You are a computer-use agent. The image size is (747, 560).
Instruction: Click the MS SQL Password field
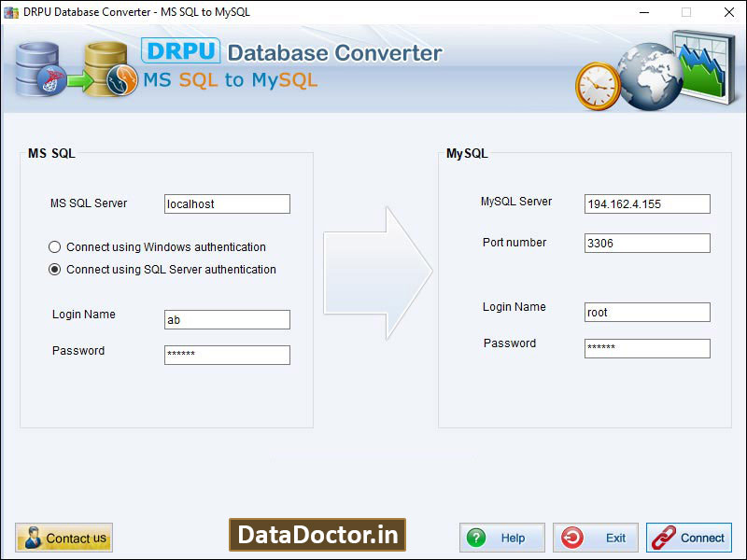click(x=227, y=355)
